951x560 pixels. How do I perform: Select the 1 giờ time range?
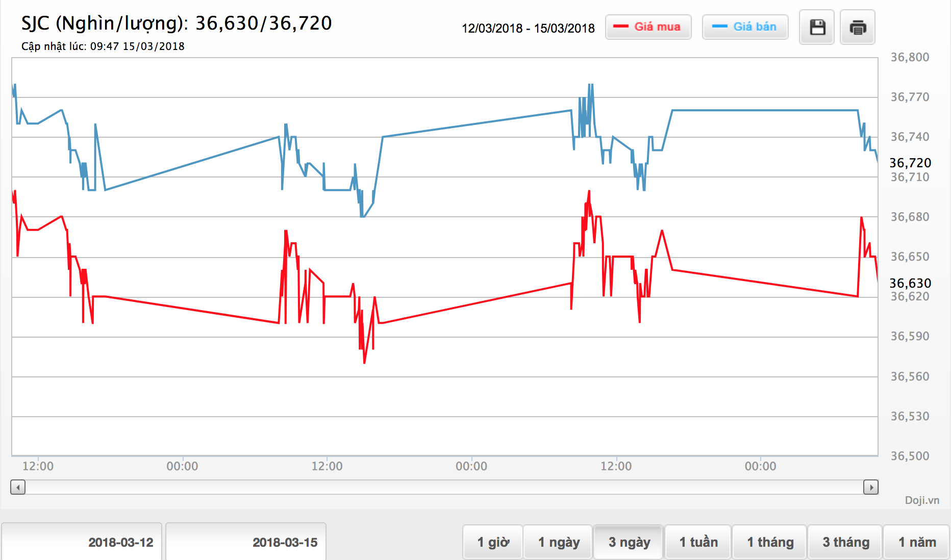click(493, 542)
